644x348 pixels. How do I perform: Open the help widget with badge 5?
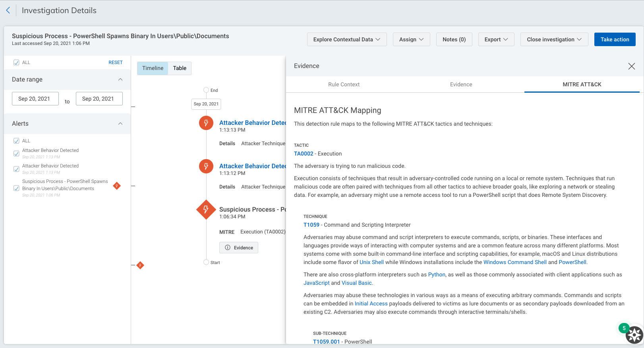(x=634, y=334)
